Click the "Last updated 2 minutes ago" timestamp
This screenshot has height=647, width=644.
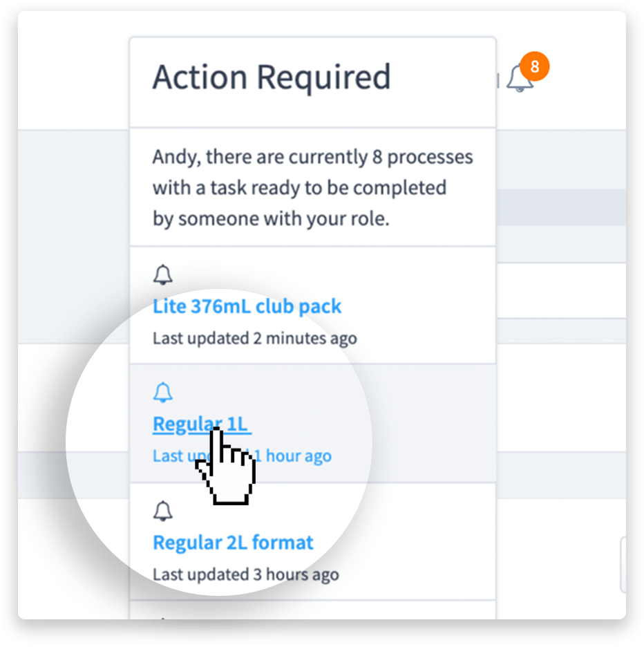coord(254,338)
